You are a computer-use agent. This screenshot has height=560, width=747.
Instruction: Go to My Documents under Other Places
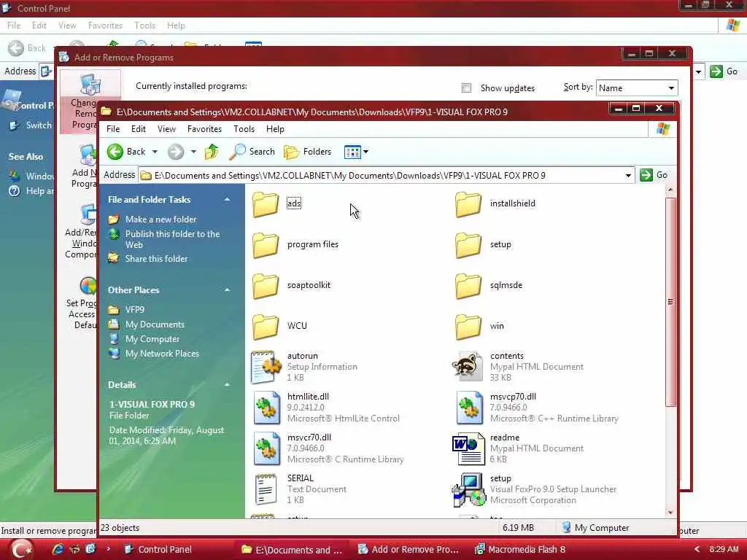coord(155,324)
